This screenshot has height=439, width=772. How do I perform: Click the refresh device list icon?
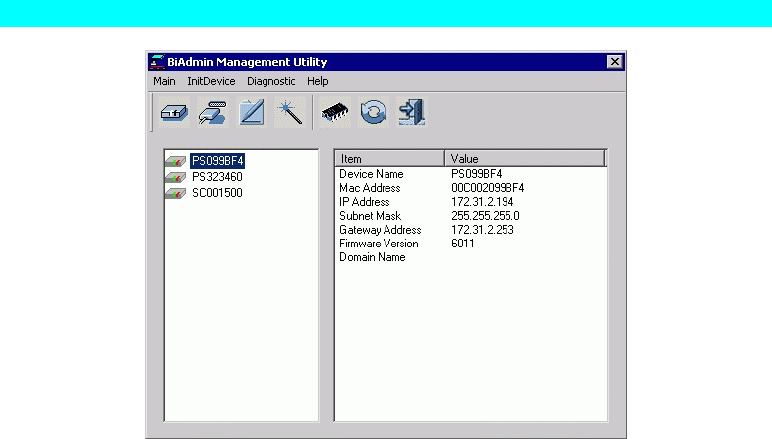[x=373, y=113]
